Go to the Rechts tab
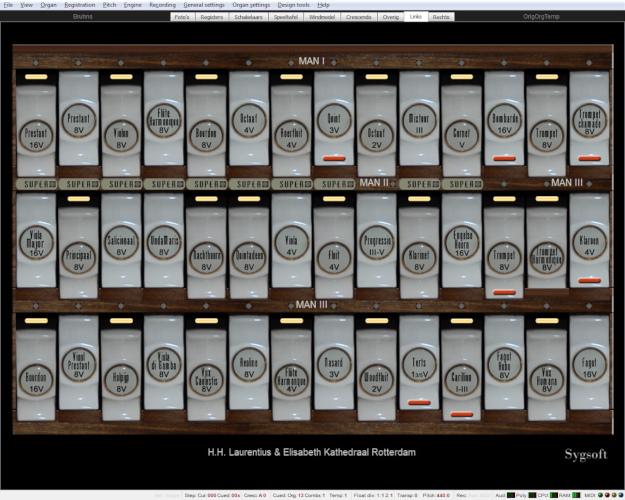Screen dimensions: 625x500 click(x=441, y=17)
